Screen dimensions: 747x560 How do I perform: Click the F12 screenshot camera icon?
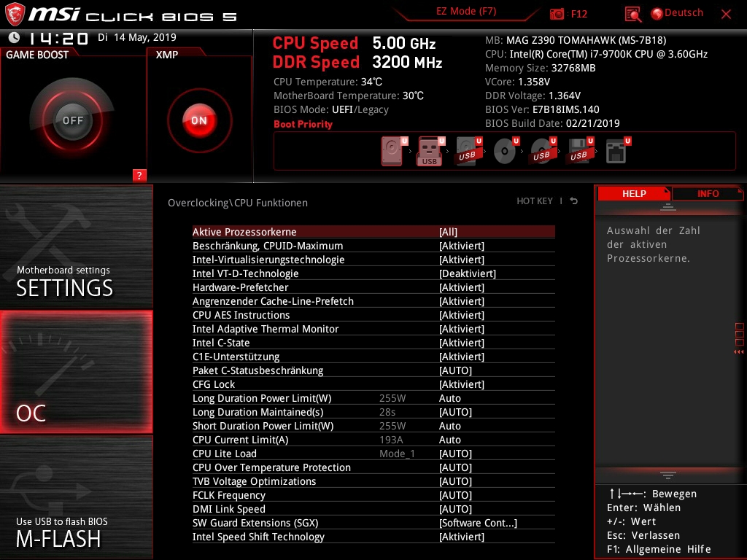pos(557,14)
